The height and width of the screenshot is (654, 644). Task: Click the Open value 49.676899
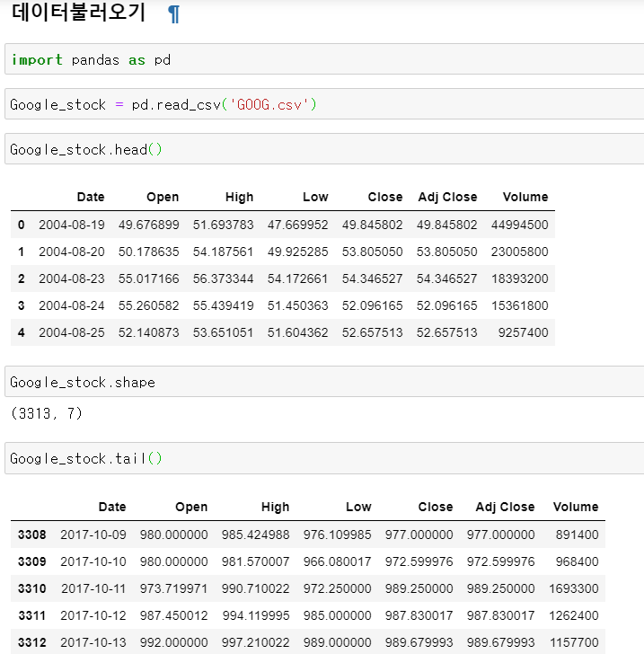(148, 225)
